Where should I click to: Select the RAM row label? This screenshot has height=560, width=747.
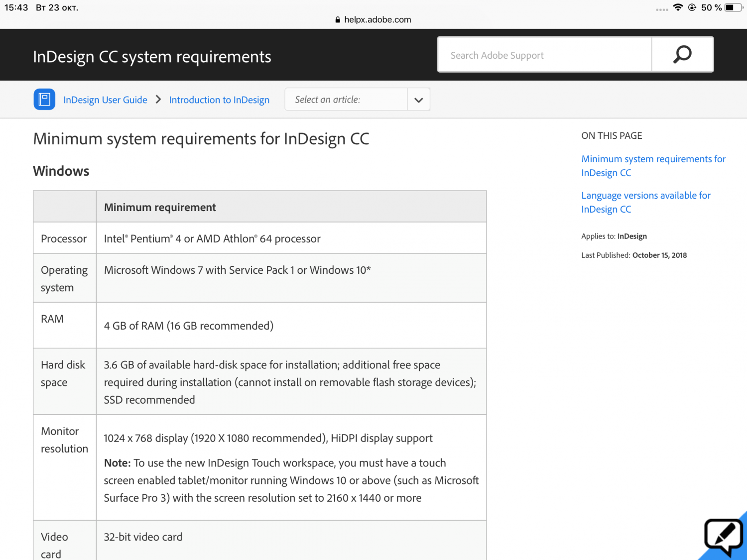[52, 319]
